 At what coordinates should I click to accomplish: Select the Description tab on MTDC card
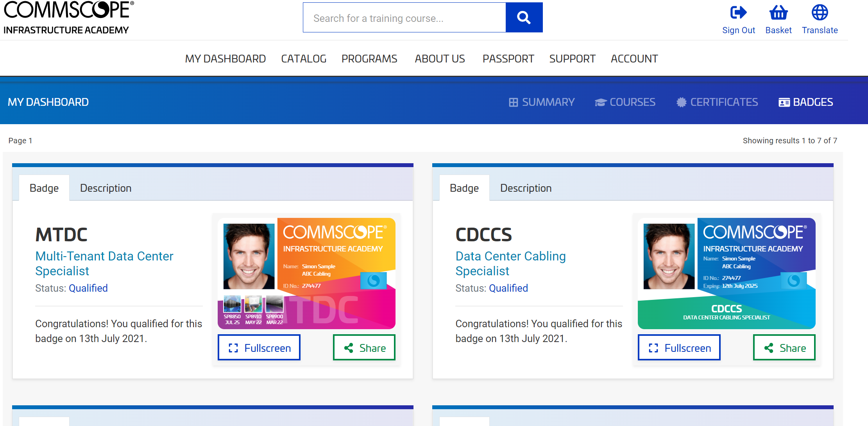click(106, 188)
